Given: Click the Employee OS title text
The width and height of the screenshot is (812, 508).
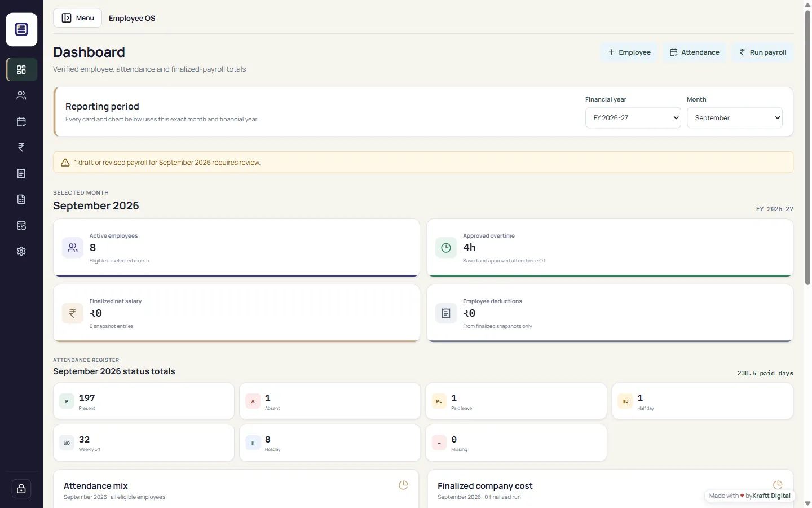Looking at the screenshot, I should coord(132,18).
